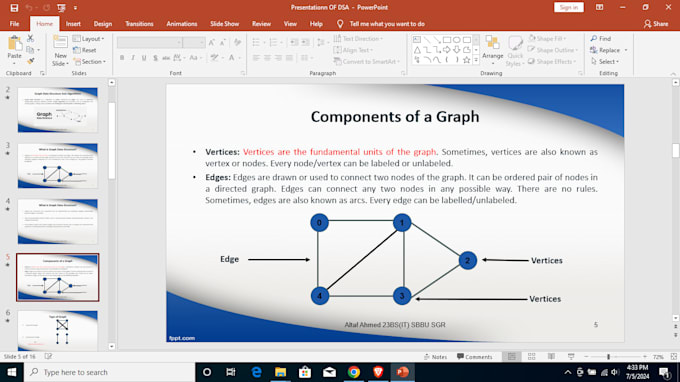The height and width of the screenshot is (382, 680).
Task: Fit slide to current window icon
Action: pos(673,356)
